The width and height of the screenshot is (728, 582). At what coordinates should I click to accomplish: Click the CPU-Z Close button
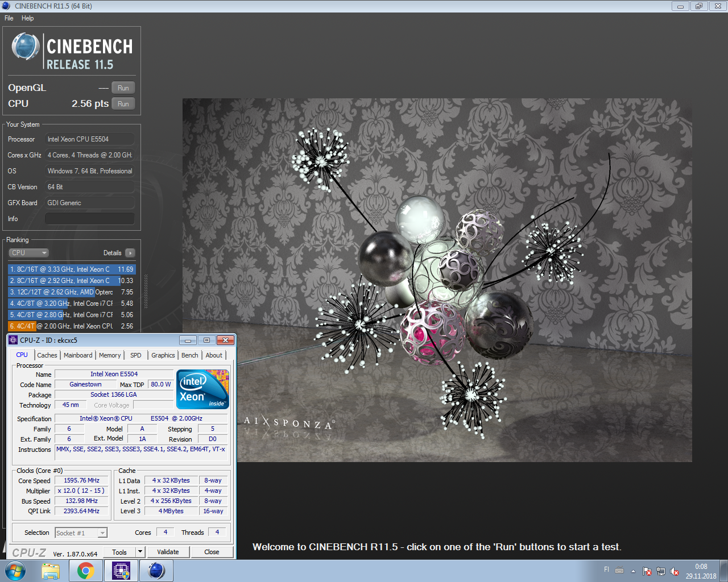click(x=212, y=552)
